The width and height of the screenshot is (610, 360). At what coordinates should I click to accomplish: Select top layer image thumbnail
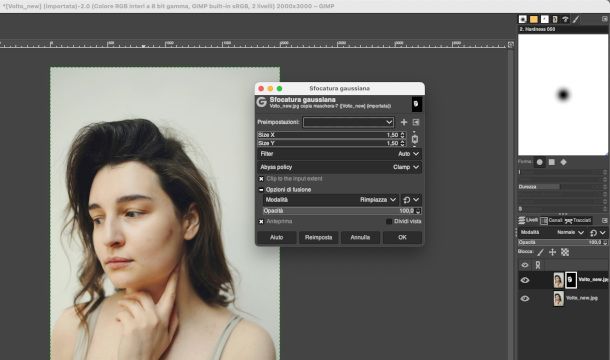pos(558,280)
